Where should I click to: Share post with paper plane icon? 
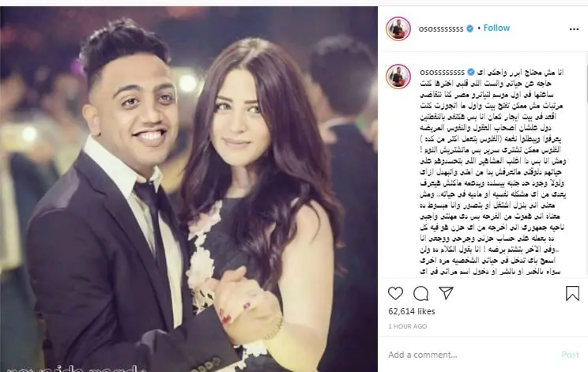coord(447,293)
